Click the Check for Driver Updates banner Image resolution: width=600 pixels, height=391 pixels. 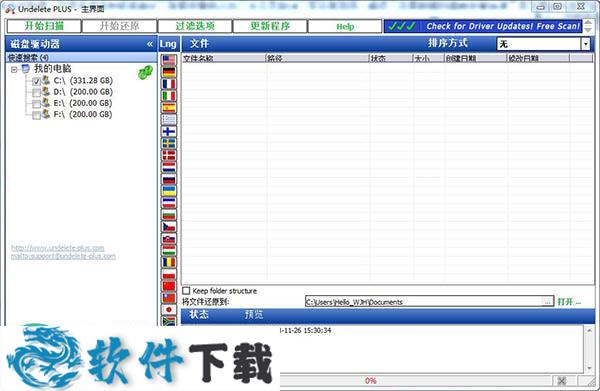pos(483,26)
